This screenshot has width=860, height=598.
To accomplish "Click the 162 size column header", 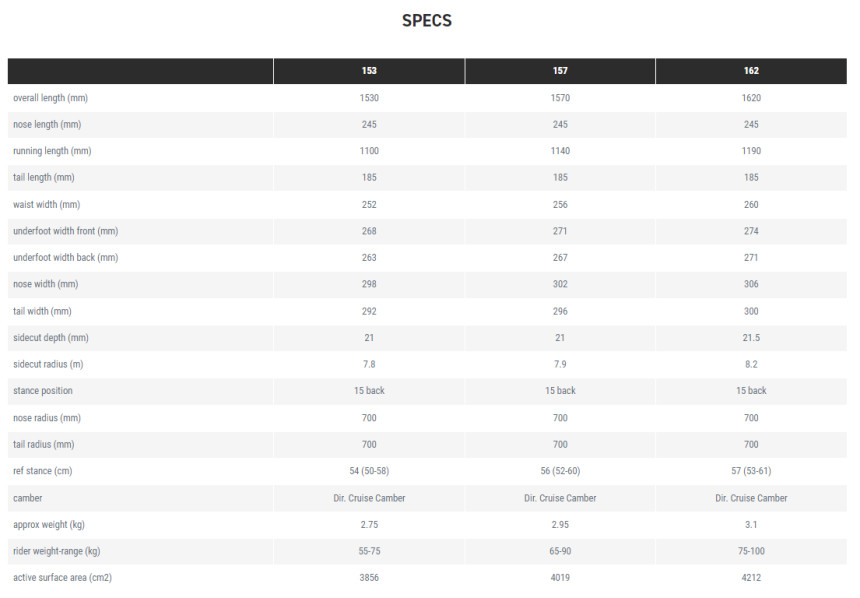I will tap(751, 71).
